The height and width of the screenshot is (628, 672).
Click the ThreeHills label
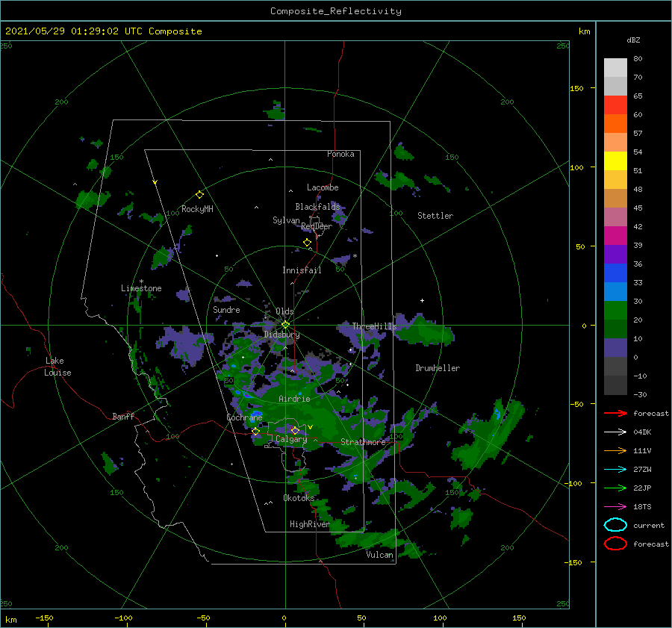374,326
